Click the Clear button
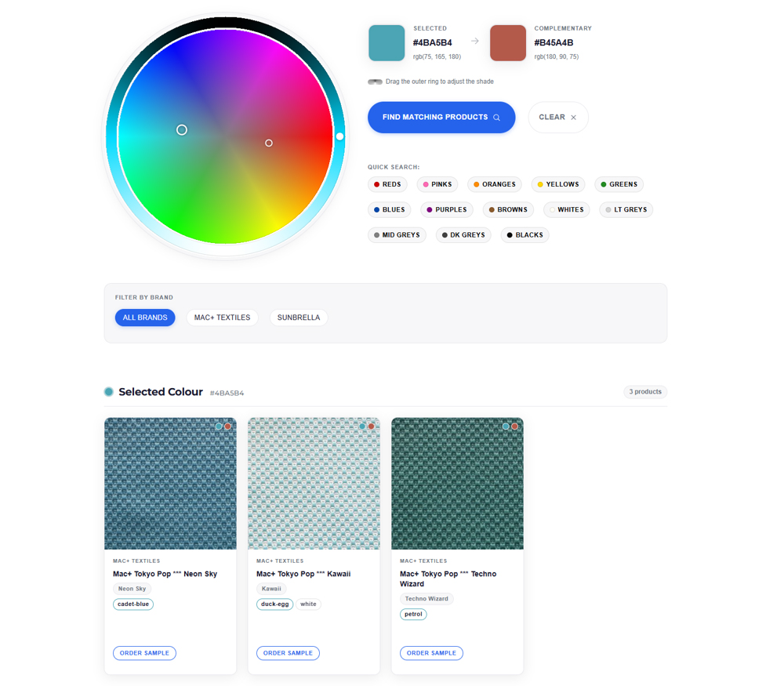784x686 pixels. 558,118
